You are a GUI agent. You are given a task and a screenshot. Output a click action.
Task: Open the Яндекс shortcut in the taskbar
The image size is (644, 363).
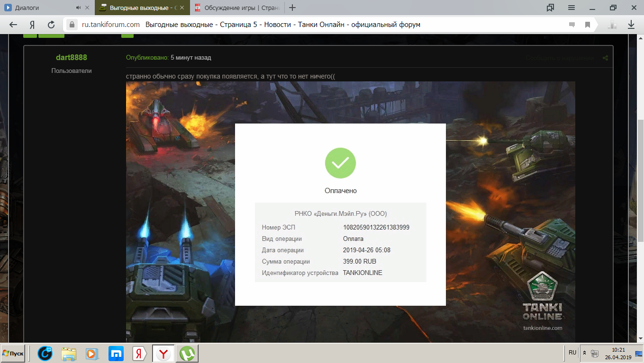pos(139,354)
